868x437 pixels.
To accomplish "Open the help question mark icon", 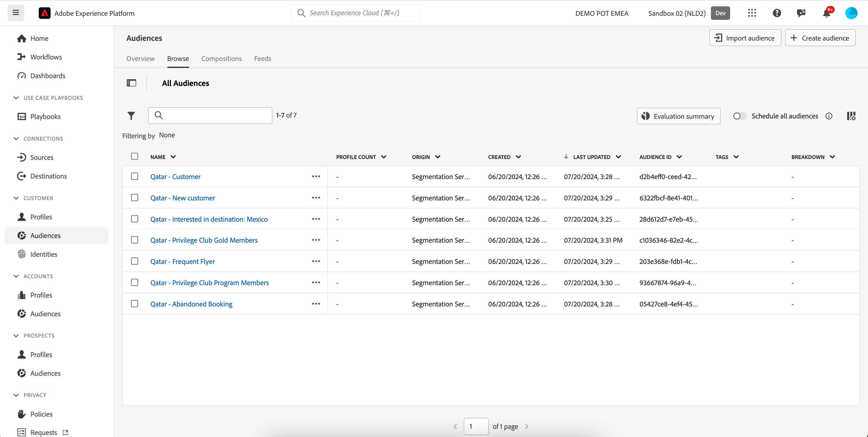I will pyautogui.click(x=777, y=13).
